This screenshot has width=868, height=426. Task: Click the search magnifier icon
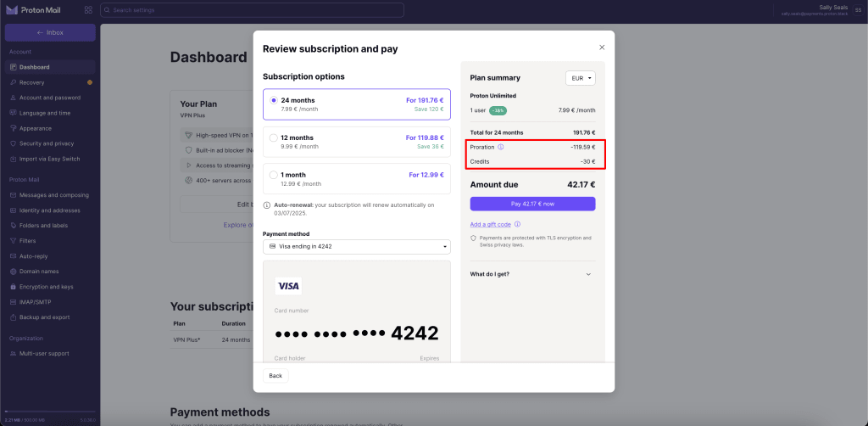coord(108,10)
